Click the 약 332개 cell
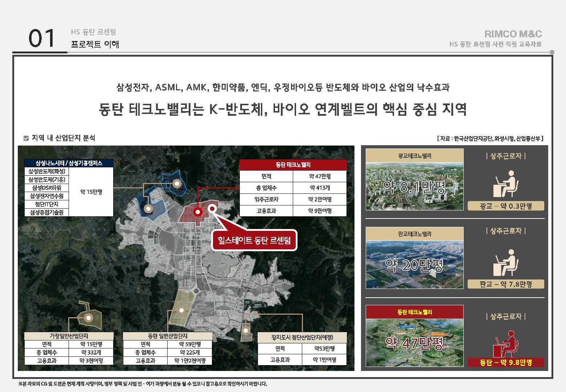The width and height of the screenshot is (566, 392). click(x=91, y=352)
